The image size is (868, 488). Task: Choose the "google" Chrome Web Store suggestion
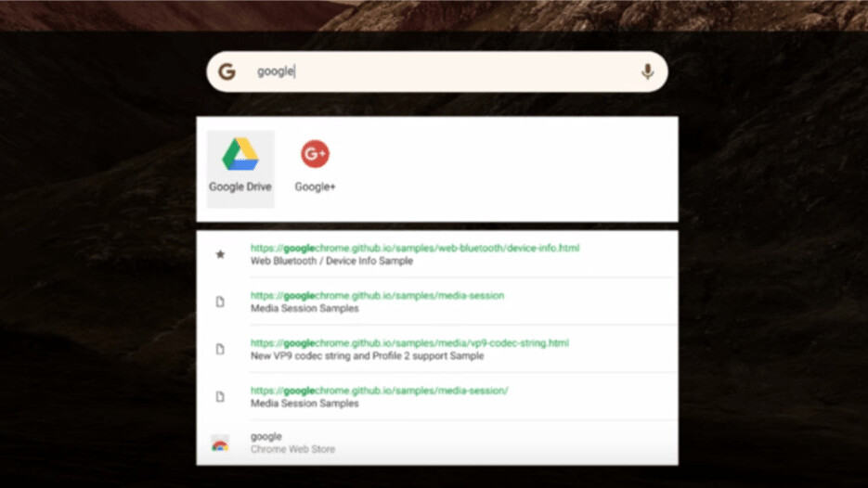[437, 443]
